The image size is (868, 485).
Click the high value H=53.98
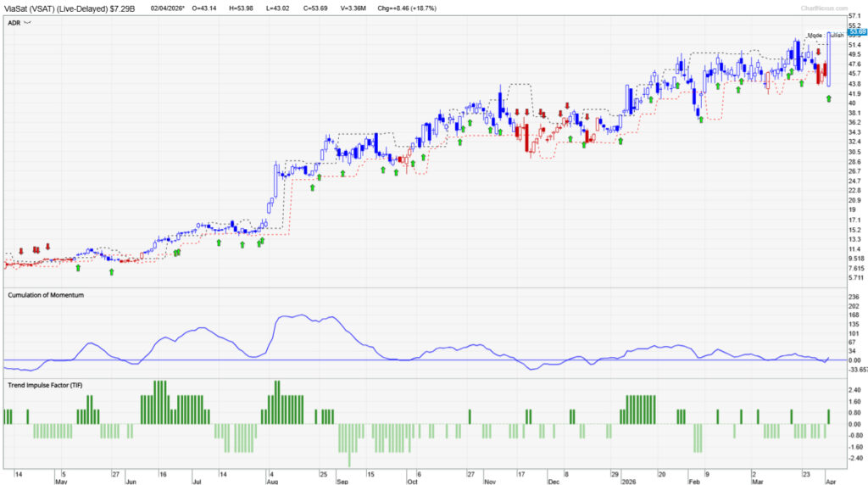pyautogui.click(x=241, y=8)
